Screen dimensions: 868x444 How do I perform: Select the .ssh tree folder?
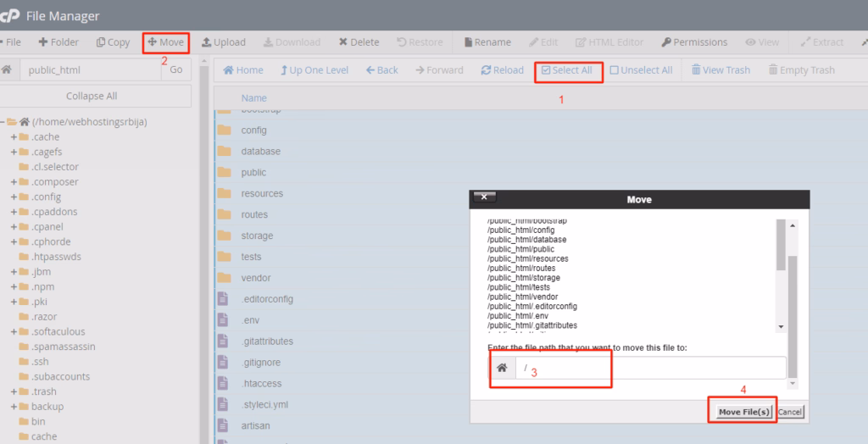pos(40,362)
